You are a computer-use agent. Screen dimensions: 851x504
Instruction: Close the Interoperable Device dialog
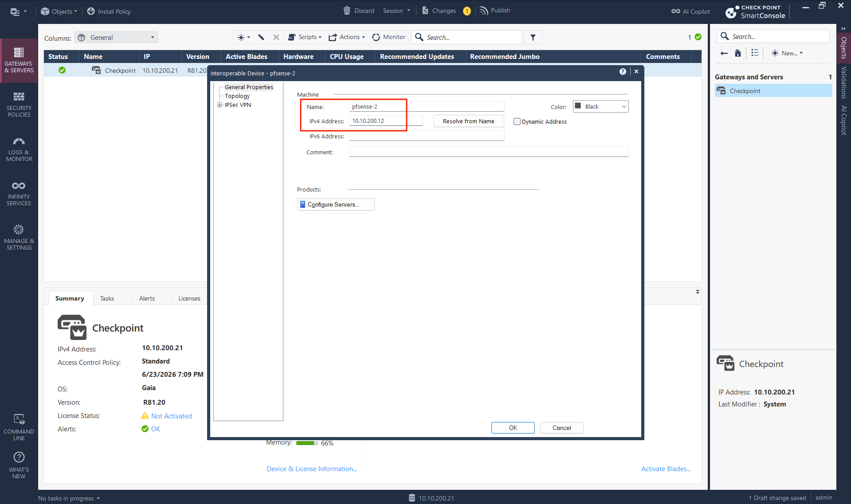coord(636,71)
